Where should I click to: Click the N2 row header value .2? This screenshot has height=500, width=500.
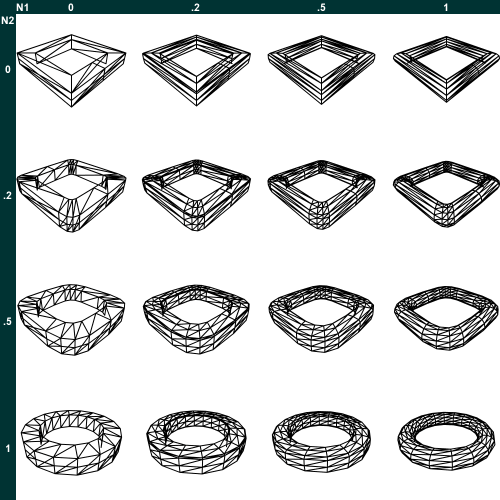click(x=7, y=195)
